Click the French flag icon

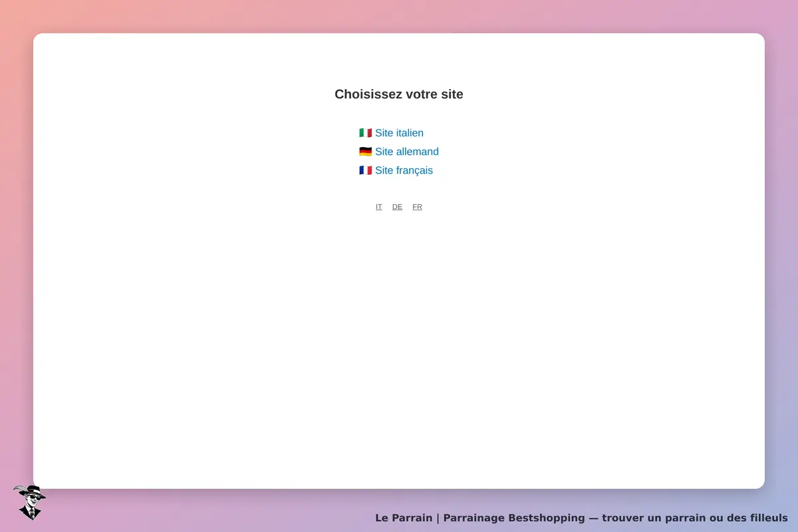click(x=366, y=170)
